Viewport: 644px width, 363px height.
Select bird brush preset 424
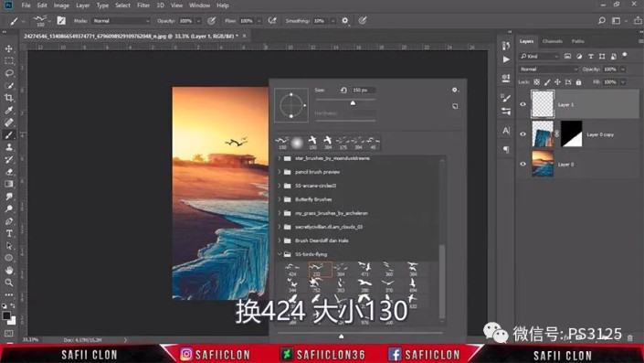(x=292, y=270)
